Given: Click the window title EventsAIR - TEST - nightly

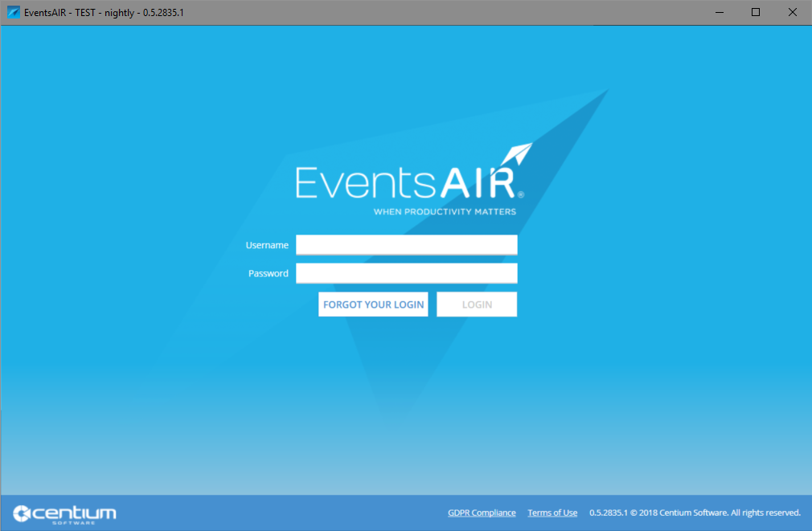Looking at the screenshot, I should 104,12.
